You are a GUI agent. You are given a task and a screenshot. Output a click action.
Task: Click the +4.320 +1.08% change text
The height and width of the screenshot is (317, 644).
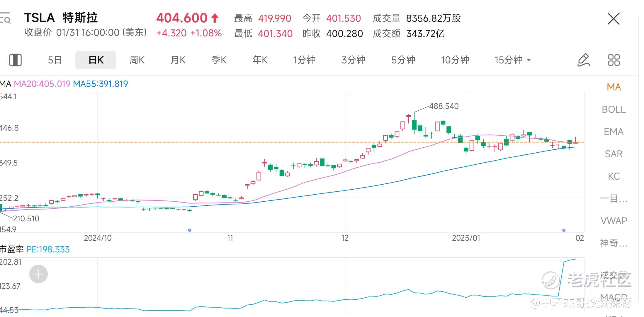(189, 33)
